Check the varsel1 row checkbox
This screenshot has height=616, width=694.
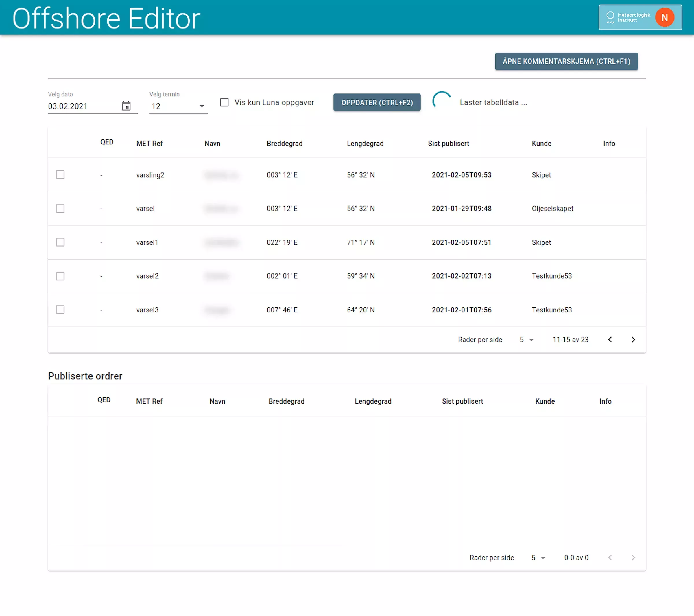(60, 242)
